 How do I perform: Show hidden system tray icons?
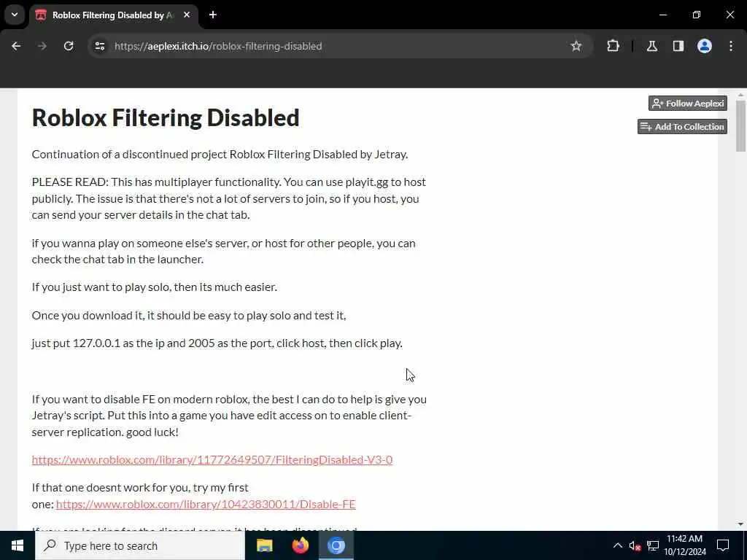click(x=617, y=545)
